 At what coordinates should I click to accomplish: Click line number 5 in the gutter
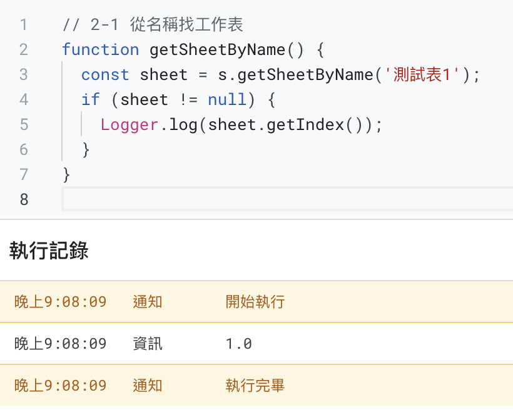point(24,125)
